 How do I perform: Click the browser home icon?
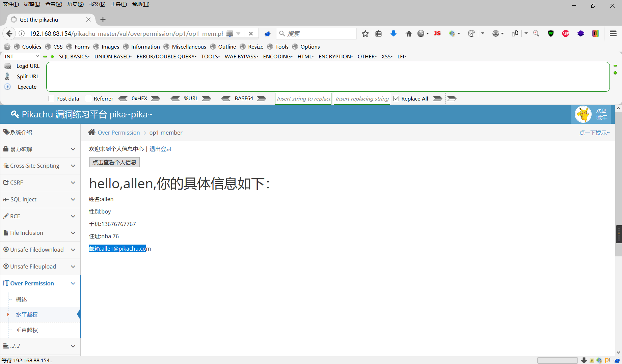click(x=408, y=33)
